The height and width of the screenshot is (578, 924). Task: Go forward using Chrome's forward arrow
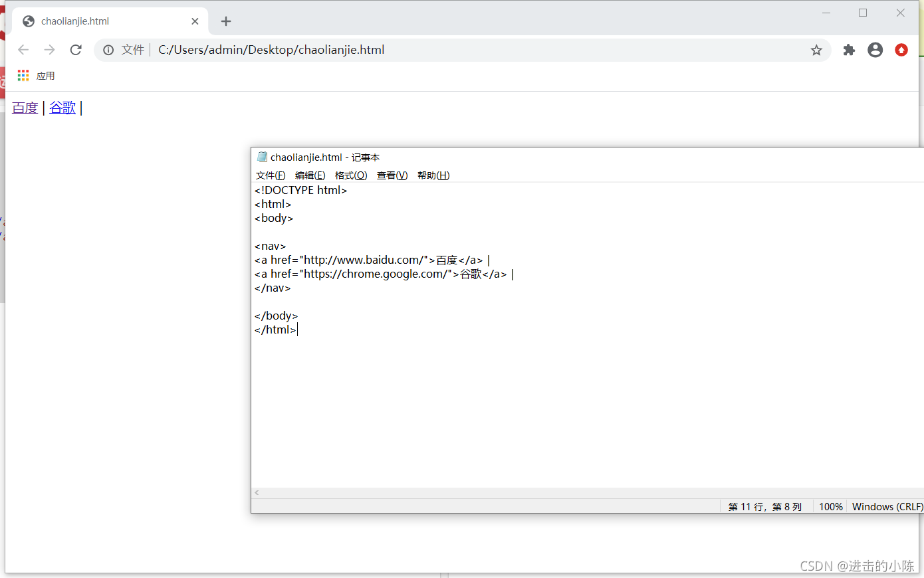(x=49, y=50)
